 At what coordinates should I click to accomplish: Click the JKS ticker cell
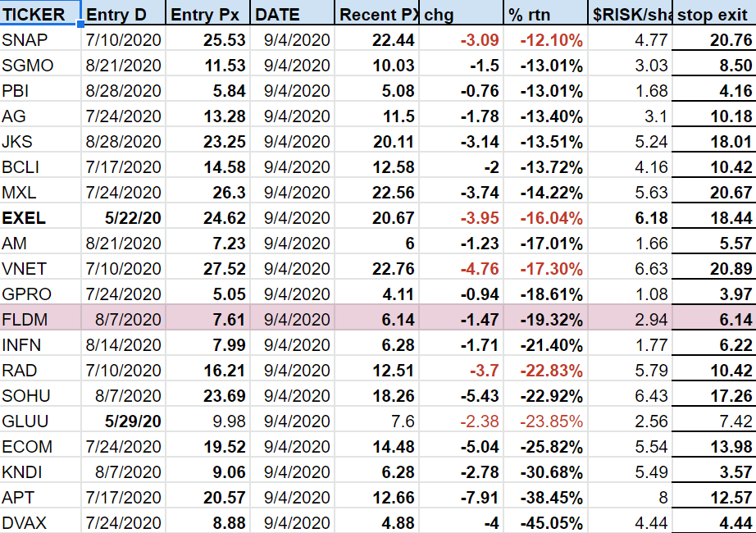40,141
